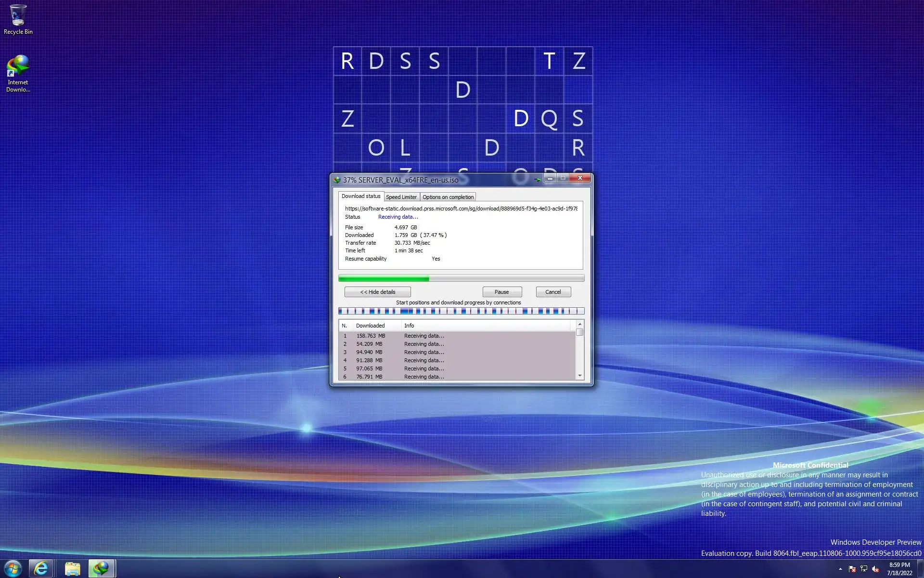Image resolution: width=924 pixels, height=578 pixels.
Task: Click the IDM taskbar button
Action: (x=101, y=569)
